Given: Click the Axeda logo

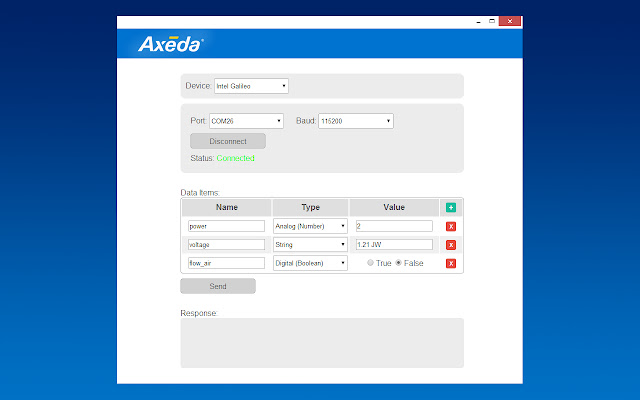Looking at the screenshot, I should (171, 44).
